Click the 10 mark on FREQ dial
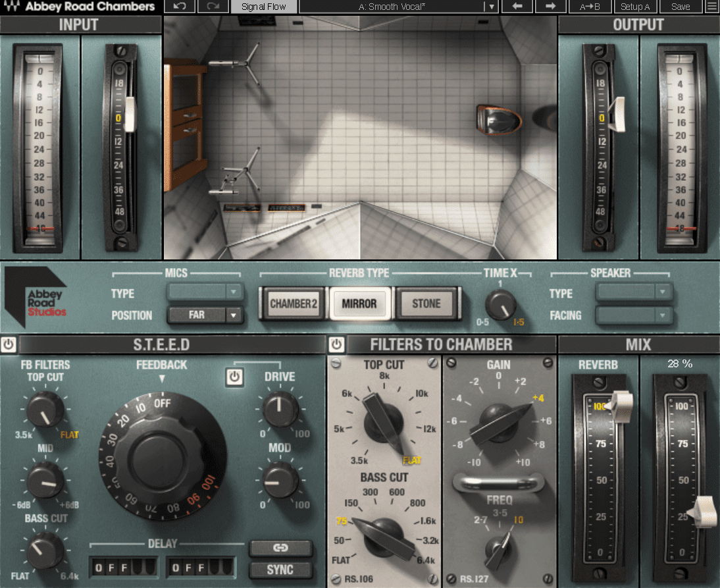This screenshot has height=588, width=720. click(519, 520)
